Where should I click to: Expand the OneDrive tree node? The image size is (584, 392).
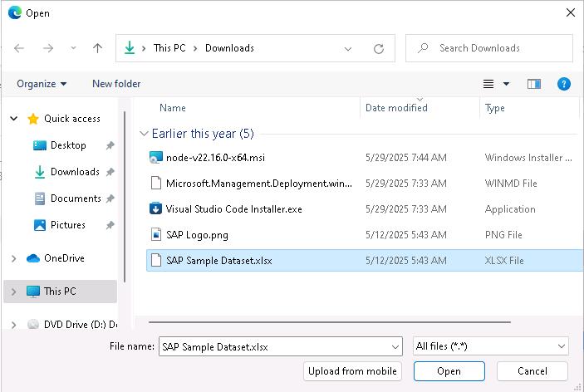click(x=13, y=258)
